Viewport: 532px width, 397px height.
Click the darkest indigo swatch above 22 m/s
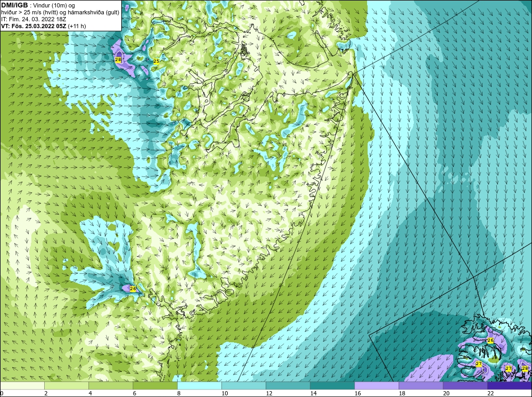point(509,386)
